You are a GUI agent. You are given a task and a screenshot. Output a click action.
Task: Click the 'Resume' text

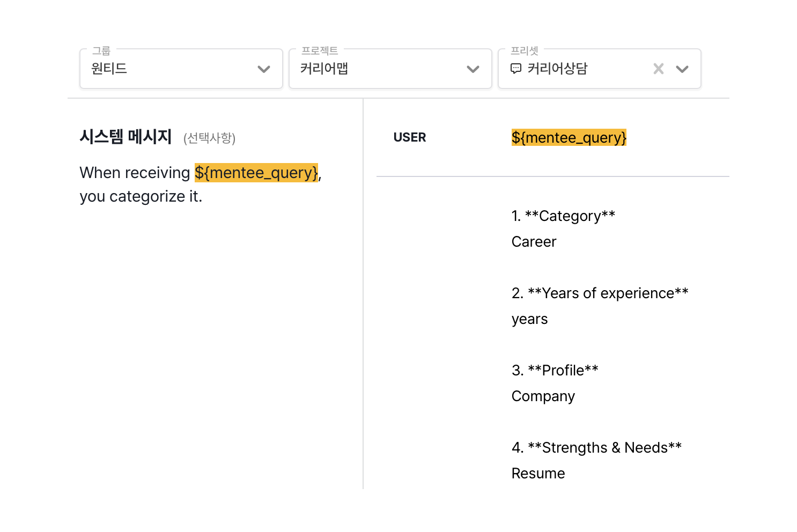[538, 473]
